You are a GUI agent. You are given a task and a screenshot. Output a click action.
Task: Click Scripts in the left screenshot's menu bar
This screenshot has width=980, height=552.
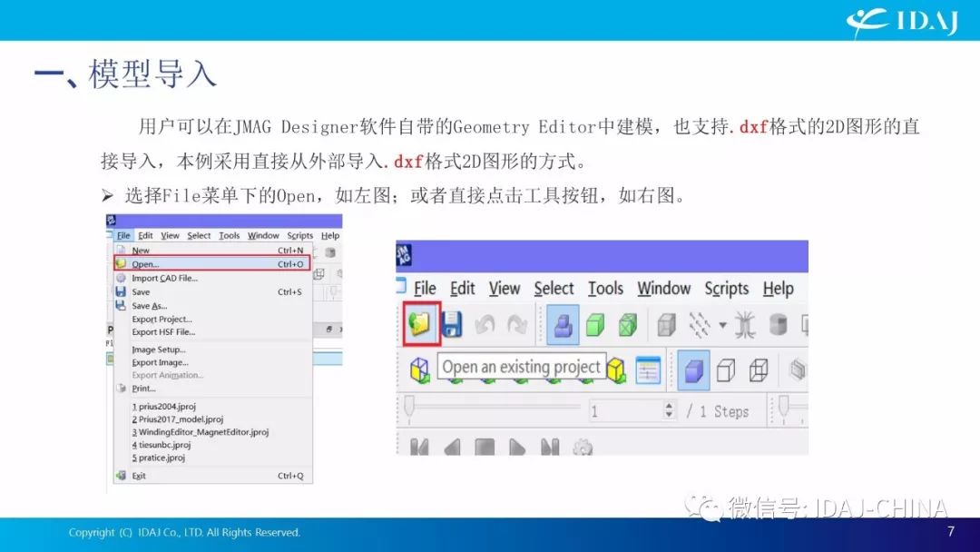coord(300,236)
